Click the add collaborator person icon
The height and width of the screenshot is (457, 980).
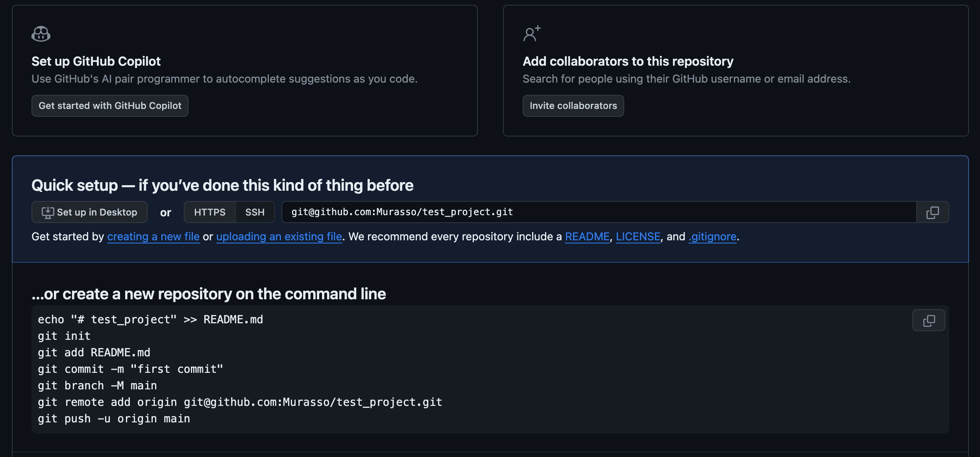pyautogui.click(x=532, y=34)
